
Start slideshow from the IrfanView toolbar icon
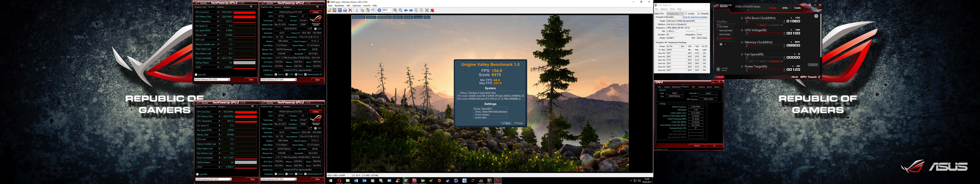[x=334, y=10]
